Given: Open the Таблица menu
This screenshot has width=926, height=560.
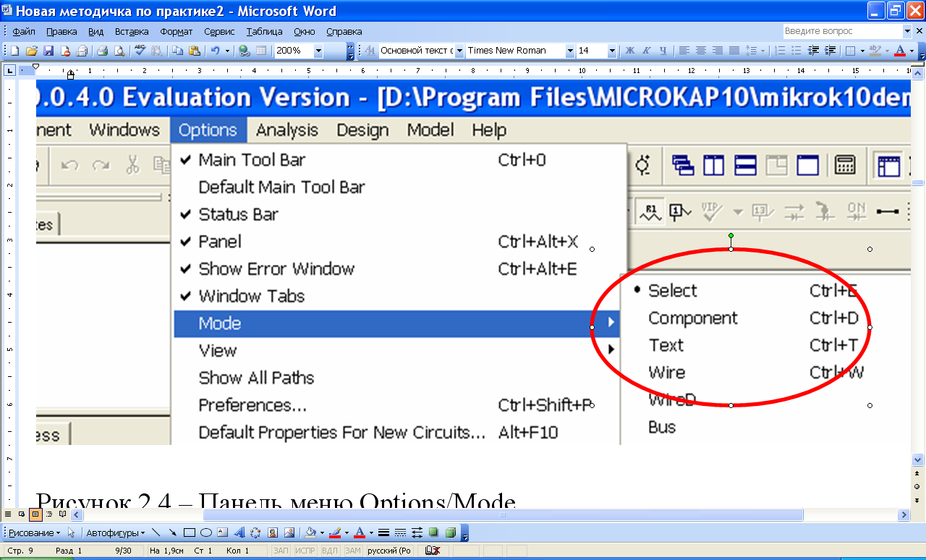Looking at the screenshot, I should tap(264, 32).
